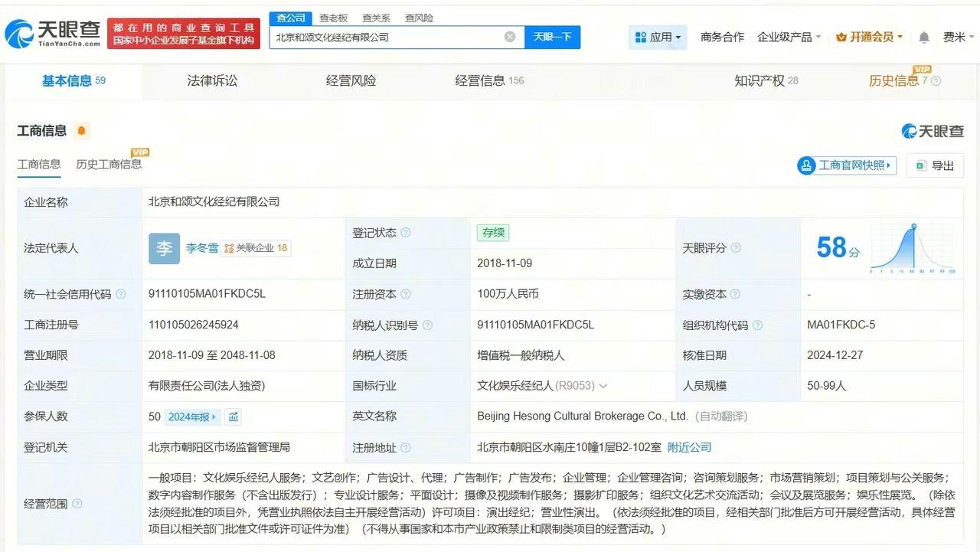Click the 北京市朝阳区市场监督管理局 registration authority
Viewport: 980px width, 552px height.
click(219, 447)
